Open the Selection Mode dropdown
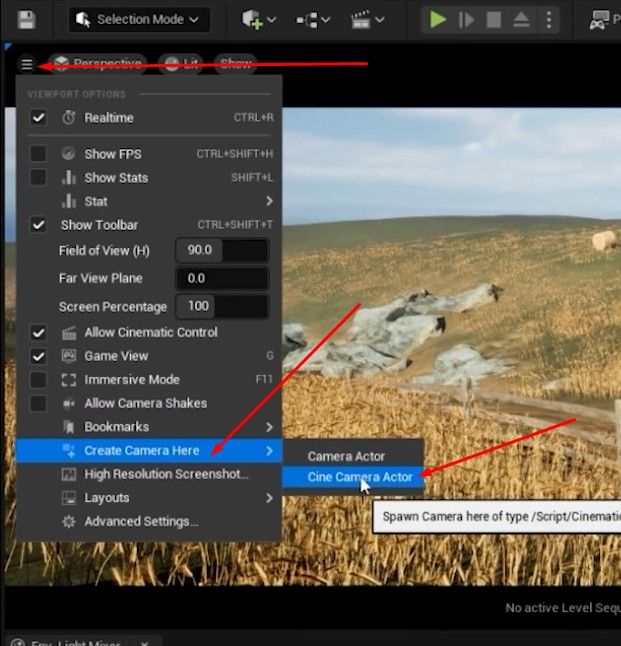Screen dimensions: 621x646 click(x=139, y=19)
